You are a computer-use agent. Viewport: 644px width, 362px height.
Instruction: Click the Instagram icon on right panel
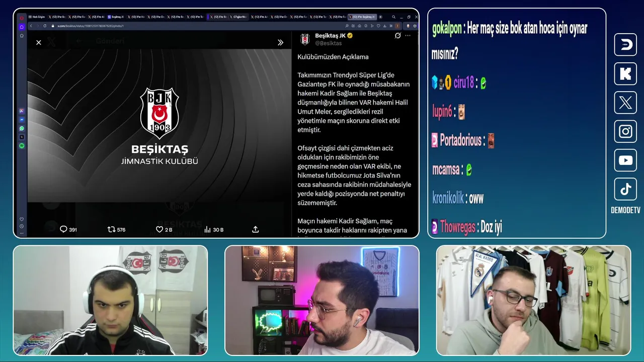coord(625,131)
